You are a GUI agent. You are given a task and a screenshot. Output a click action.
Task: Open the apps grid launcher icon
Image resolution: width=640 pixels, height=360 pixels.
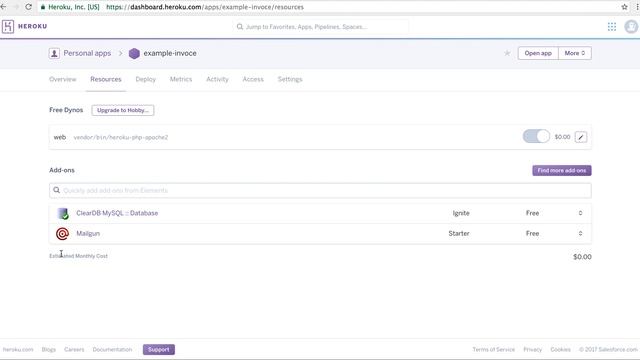click(x=611, y=27)
